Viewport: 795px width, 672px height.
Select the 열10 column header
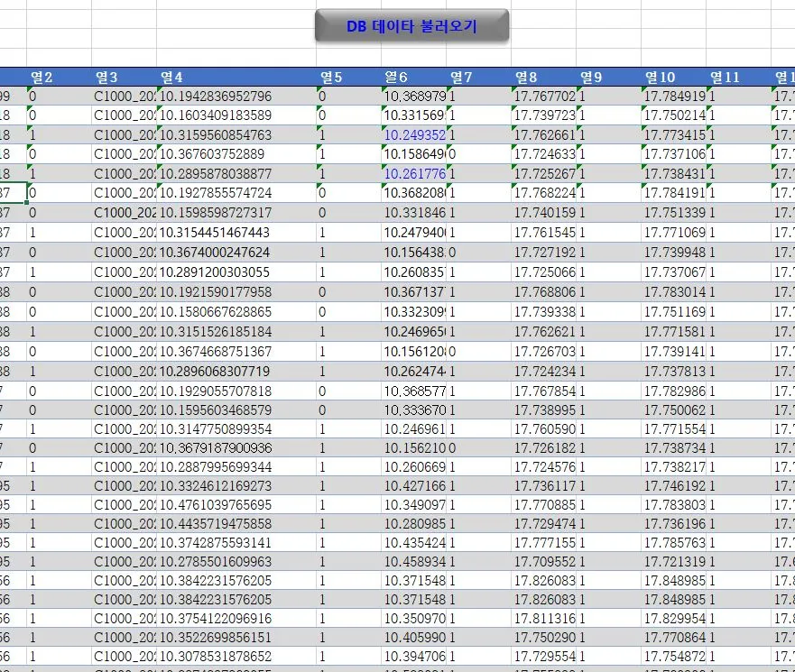673,77
